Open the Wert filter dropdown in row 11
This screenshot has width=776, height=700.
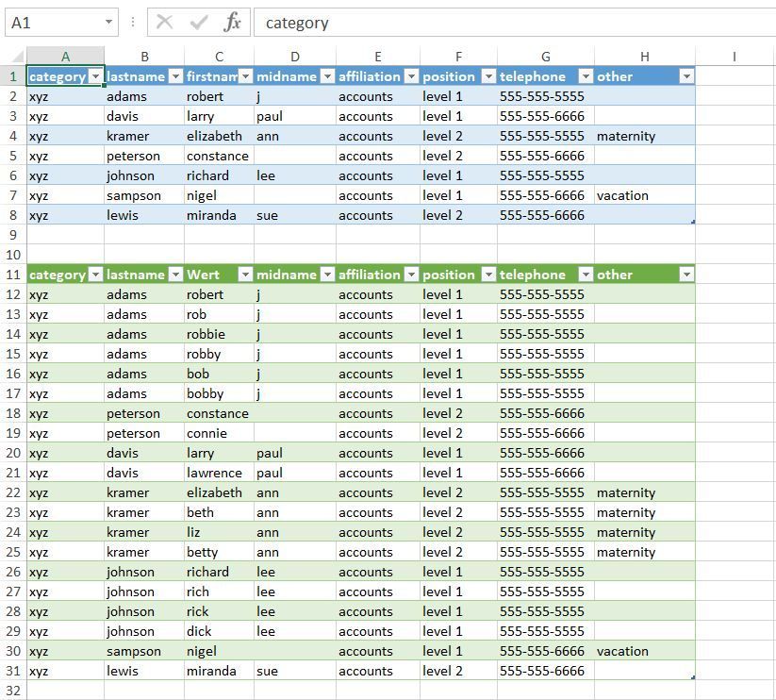(246, 275)
